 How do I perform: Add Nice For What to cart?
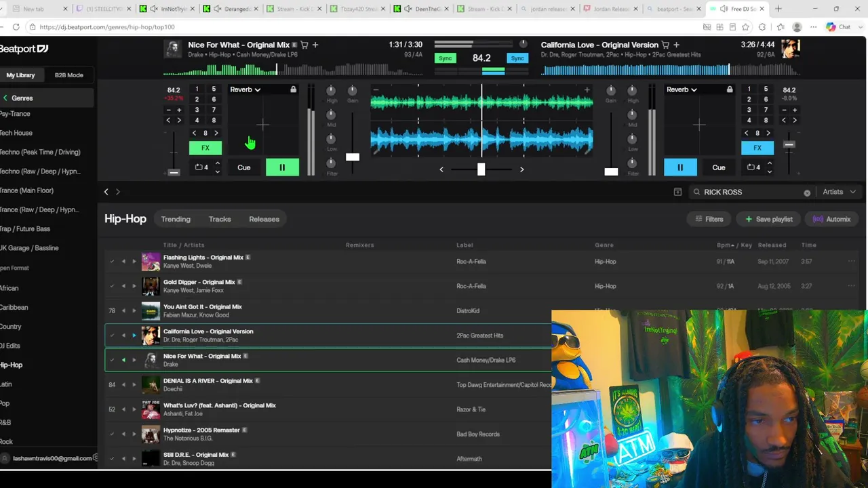[x=304, y=45]
